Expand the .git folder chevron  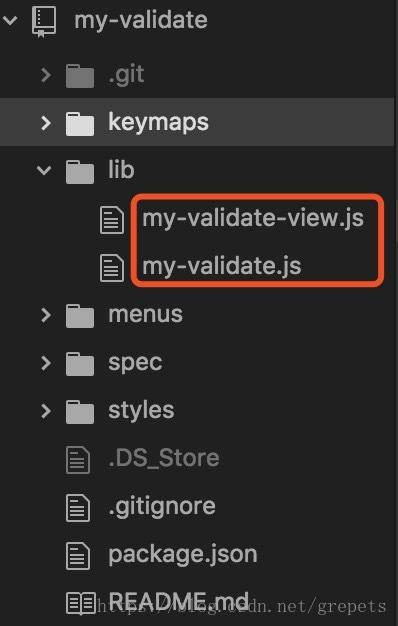[46, 75]
